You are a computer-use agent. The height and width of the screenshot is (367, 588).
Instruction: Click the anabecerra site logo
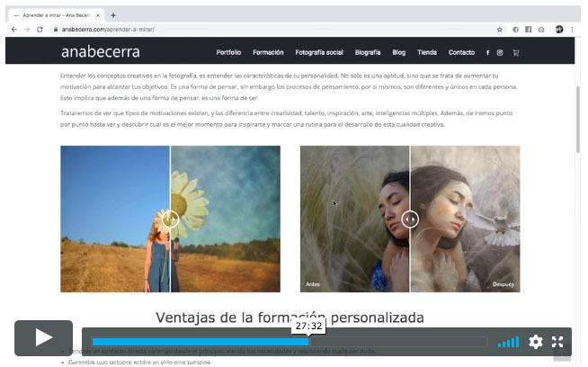coord(100,52)
